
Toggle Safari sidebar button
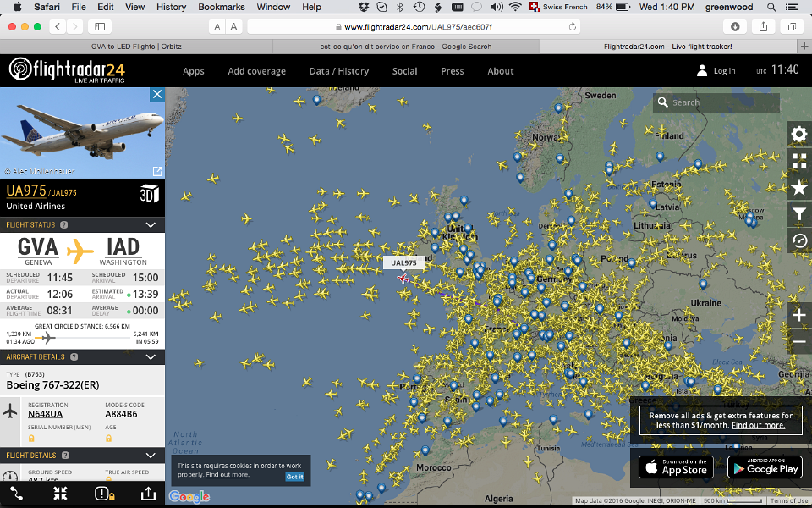coord(100,27)
